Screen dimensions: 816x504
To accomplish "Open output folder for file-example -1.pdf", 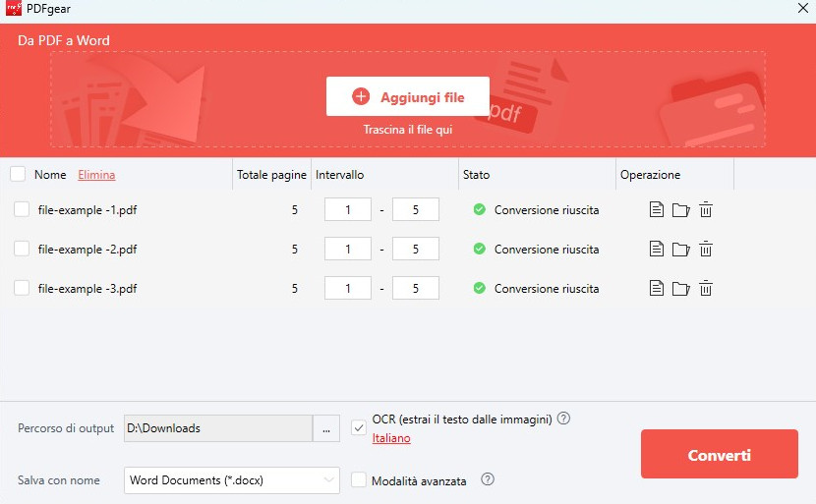I will coord(680,210).
